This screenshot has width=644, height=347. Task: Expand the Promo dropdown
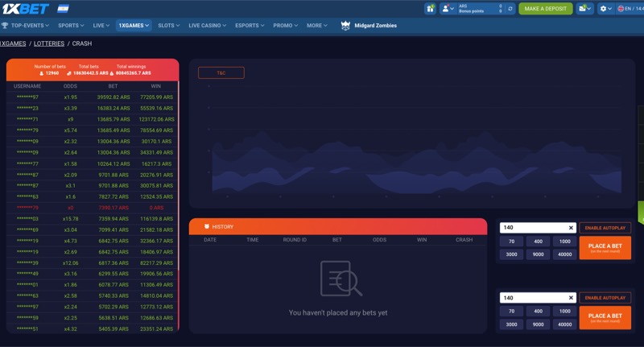pyautogui.click(x=286, y=26)
